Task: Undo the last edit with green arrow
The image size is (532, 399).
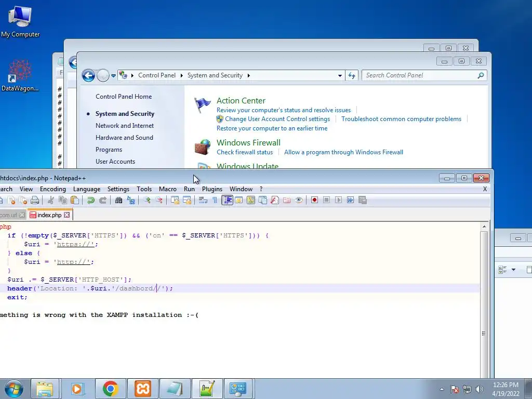Action: (90, 200)
